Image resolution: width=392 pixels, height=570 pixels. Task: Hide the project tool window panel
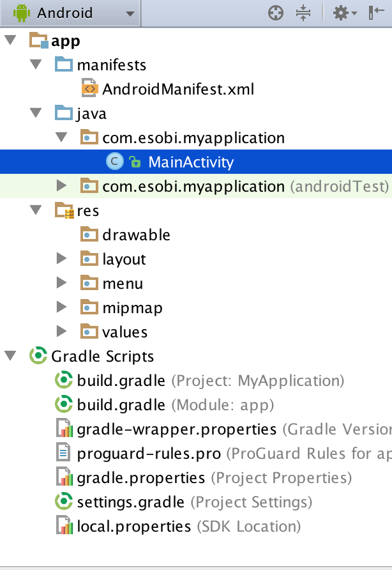click(376, 13)
